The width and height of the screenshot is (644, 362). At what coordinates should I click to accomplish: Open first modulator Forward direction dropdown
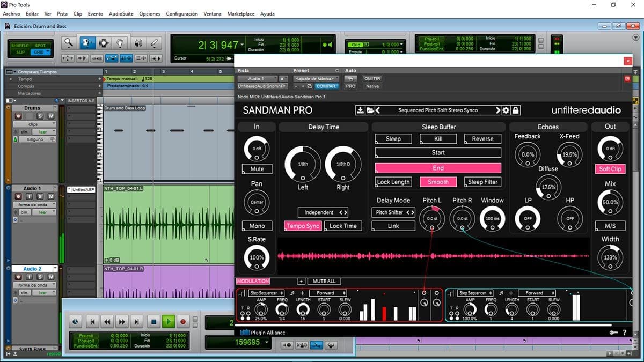coord(328,293)
